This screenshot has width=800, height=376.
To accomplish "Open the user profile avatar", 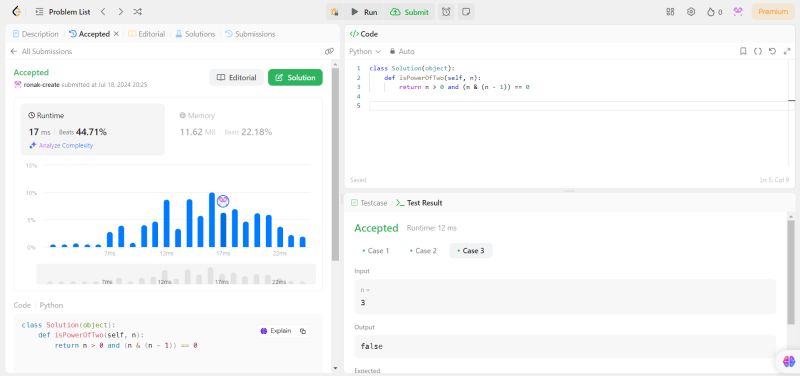I will 737,12.
